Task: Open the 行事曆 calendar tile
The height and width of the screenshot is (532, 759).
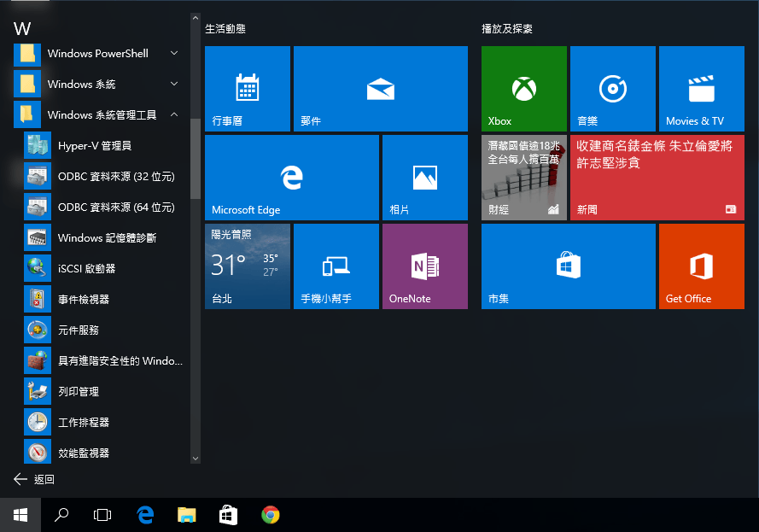Action: 248,89
